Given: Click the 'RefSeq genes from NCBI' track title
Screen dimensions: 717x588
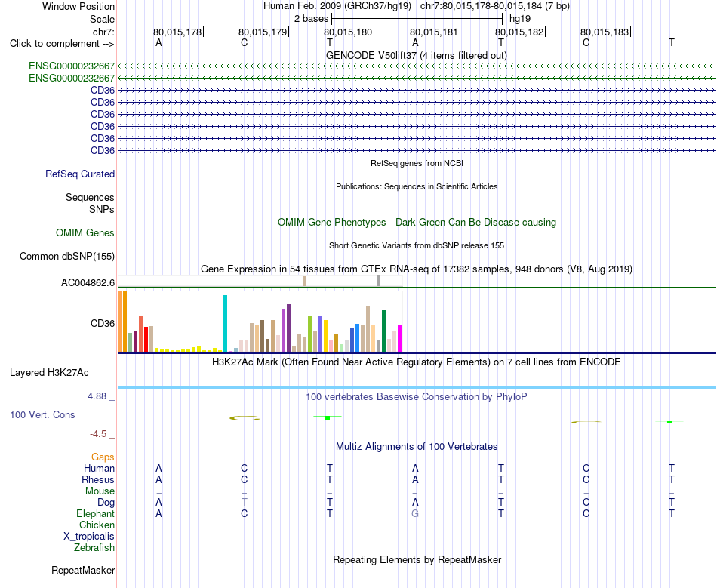Looking at the screenshot, I should pyautogui.click(x=417, y=163).
